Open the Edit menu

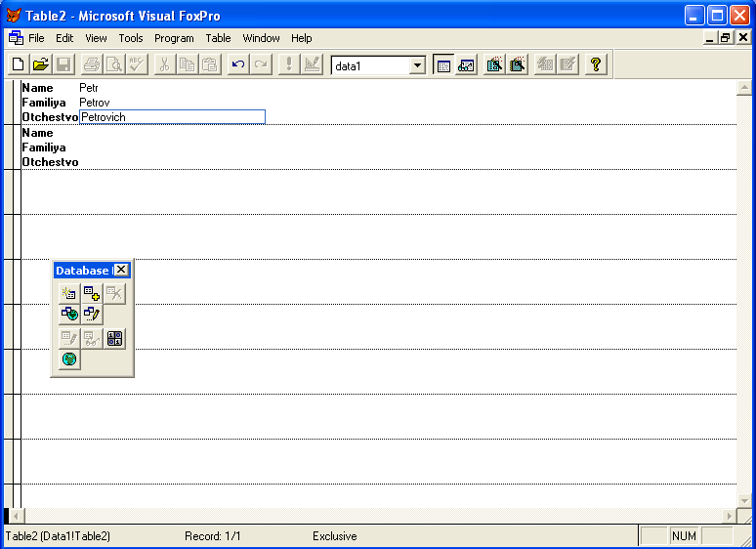64,38
